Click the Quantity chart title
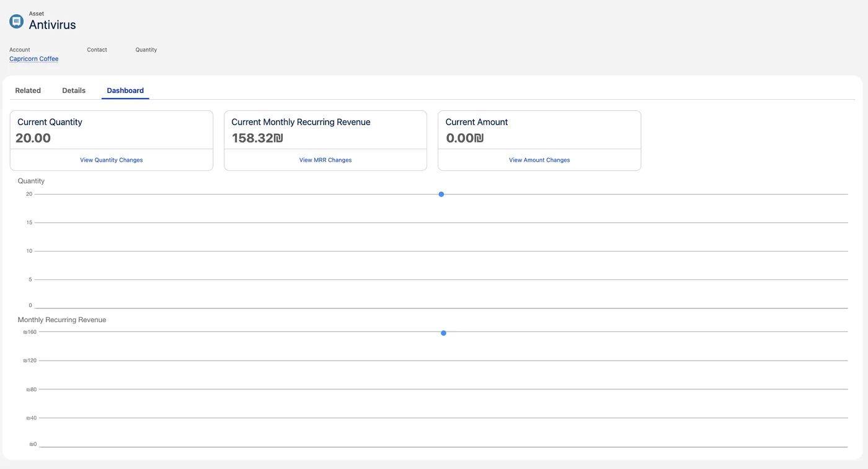 point(31,181)
